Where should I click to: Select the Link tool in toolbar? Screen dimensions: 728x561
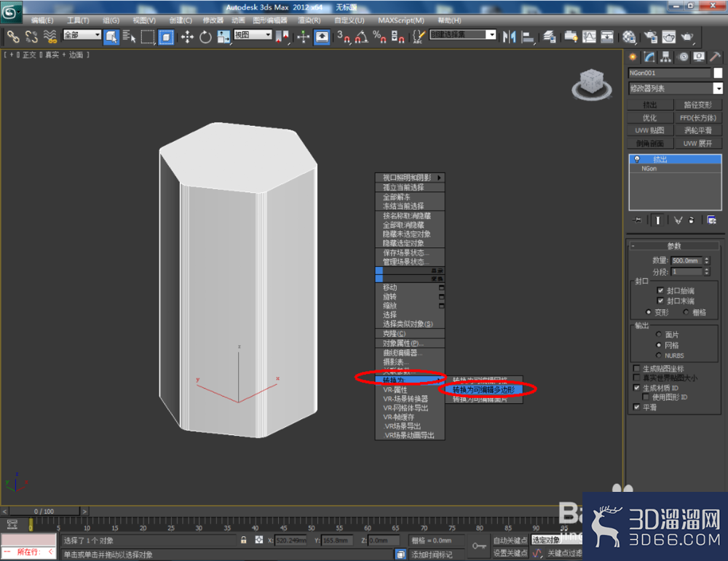pyautogui.click(x=13, y=36)
